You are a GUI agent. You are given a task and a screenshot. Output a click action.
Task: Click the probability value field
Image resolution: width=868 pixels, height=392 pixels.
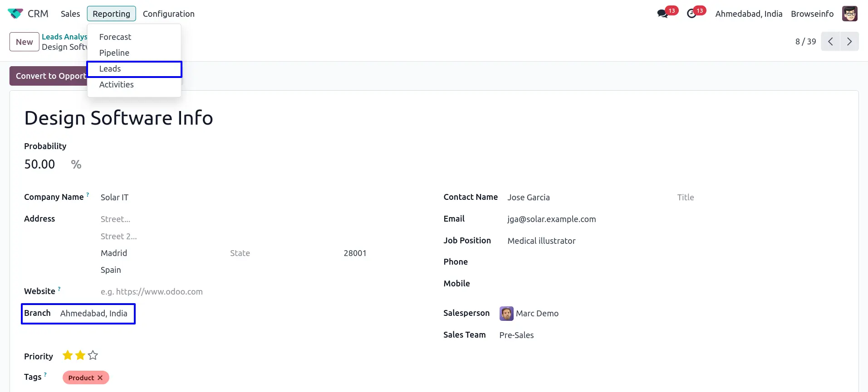[40, 165]
